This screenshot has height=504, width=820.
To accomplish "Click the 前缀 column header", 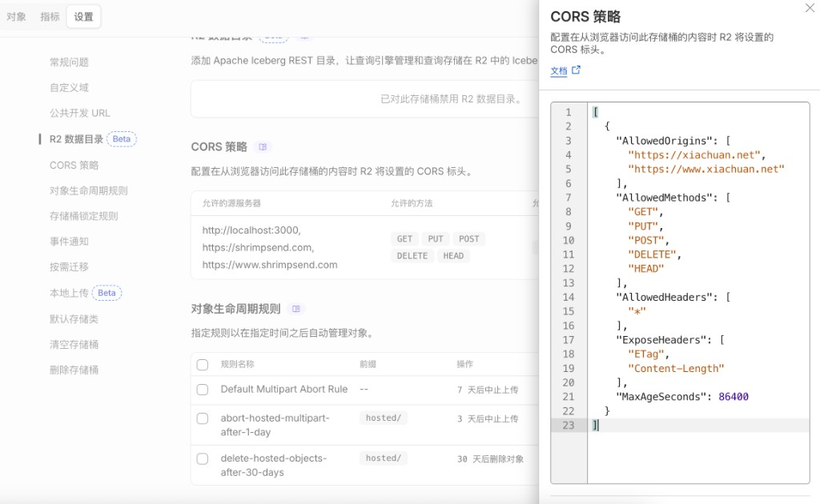I will click(368, 364).
